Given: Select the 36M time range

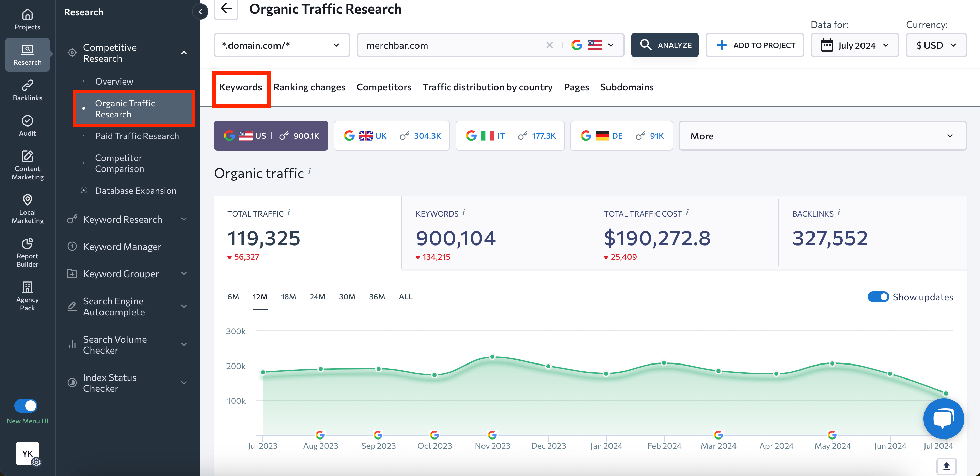Looking at the screenshot, I should coord(377,297).
